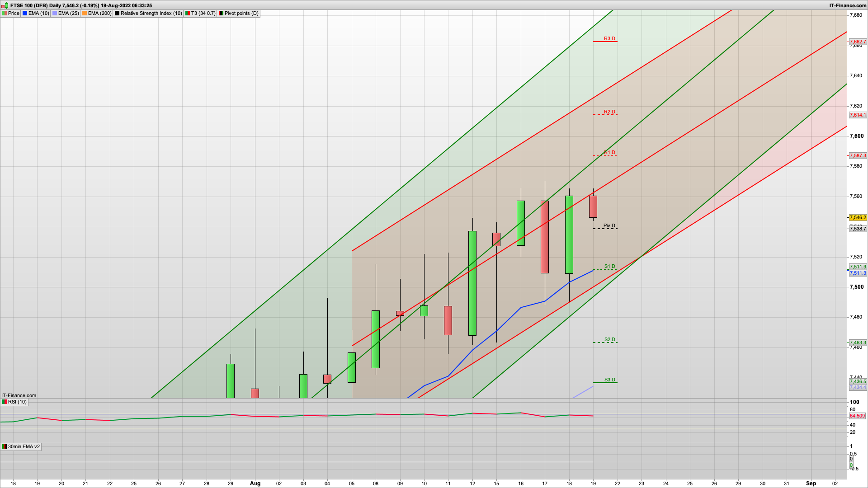The height and width of the screenshot is (488, 868).
Task: Open the IT-Finance.com link at the top right
Action: pos(848,5)
